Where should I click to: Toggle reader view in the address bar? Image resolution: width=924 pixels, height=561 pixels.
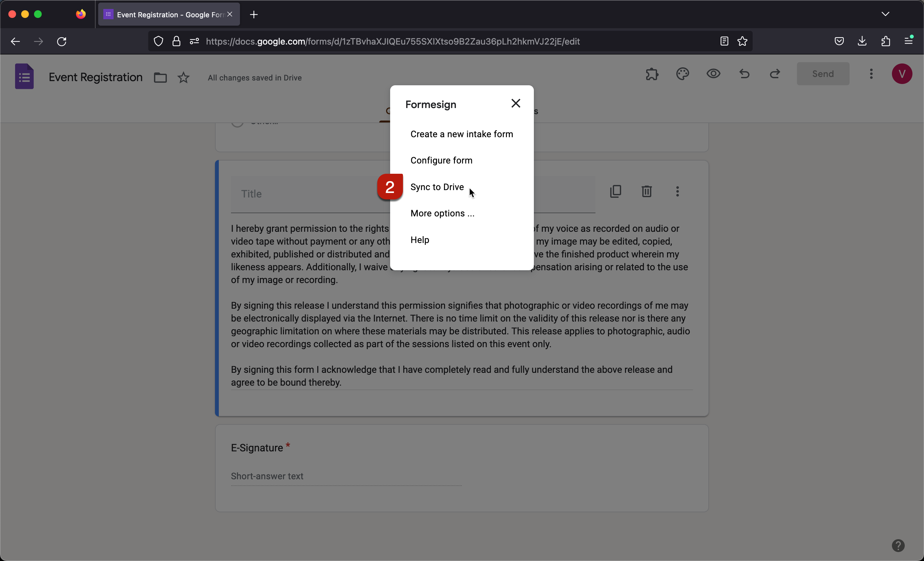[x=724, y=41]
